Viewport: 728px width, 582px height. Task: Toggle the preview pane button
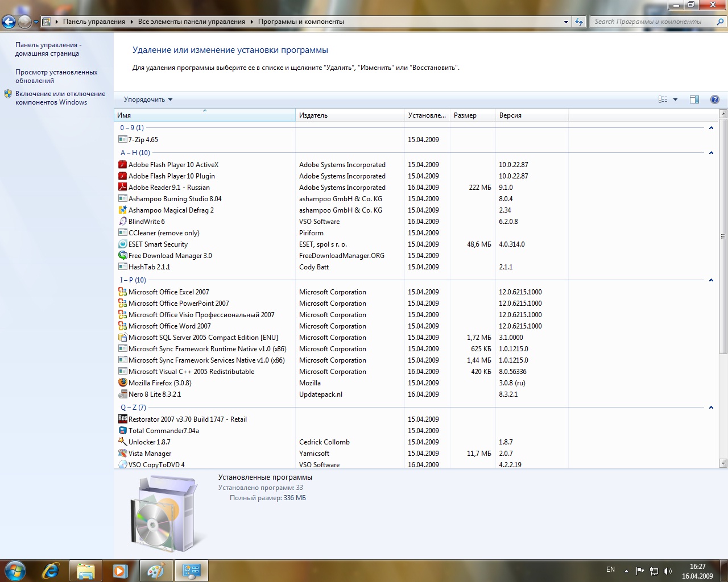coord(694,99)
